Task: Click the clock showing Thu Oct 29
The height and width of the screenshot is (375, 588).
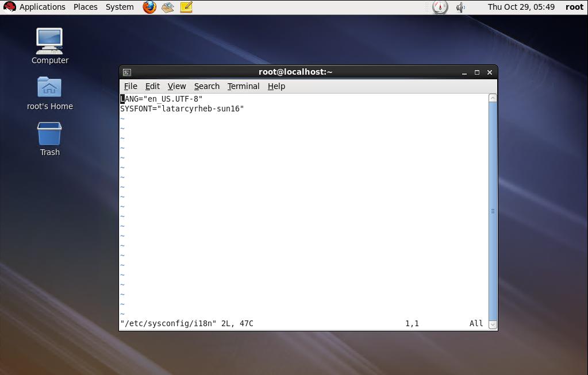Action: tap(521, 7)
